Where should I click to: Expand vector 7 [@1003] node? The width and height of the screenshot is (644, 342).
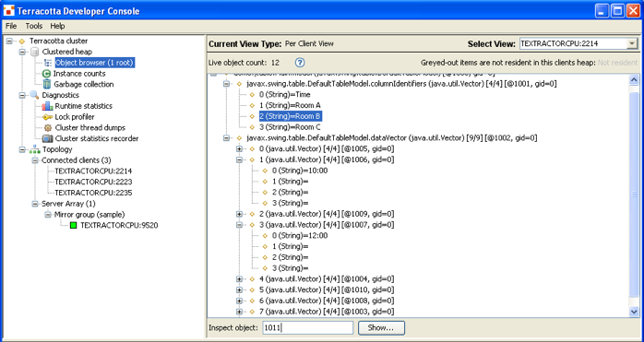tap(239, 312)
